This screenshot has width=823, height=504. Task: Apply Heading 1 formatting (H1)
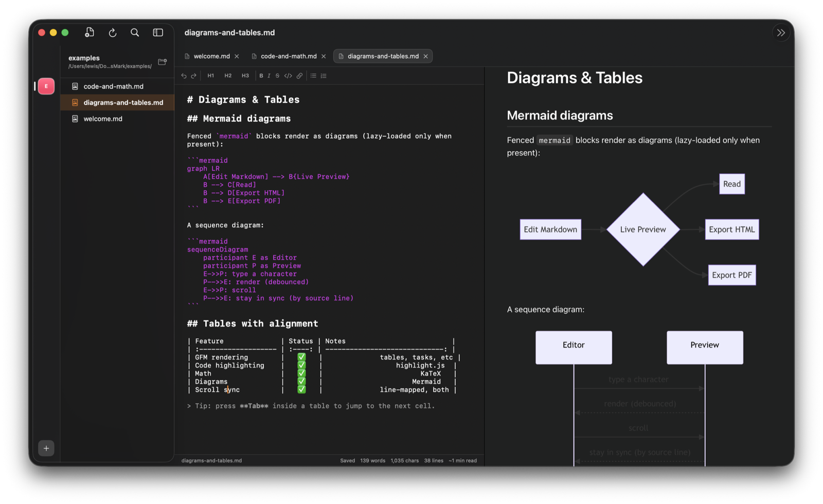(211, 76)
